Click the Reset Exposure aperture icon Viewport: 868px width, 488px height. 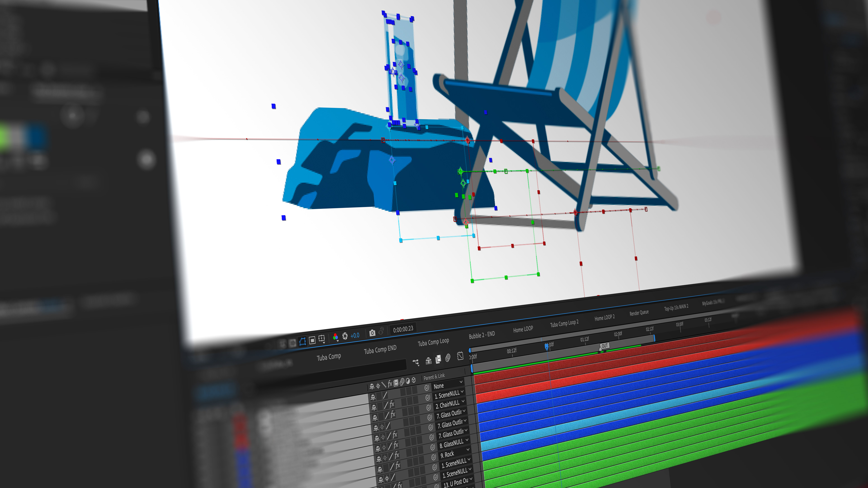345,336
